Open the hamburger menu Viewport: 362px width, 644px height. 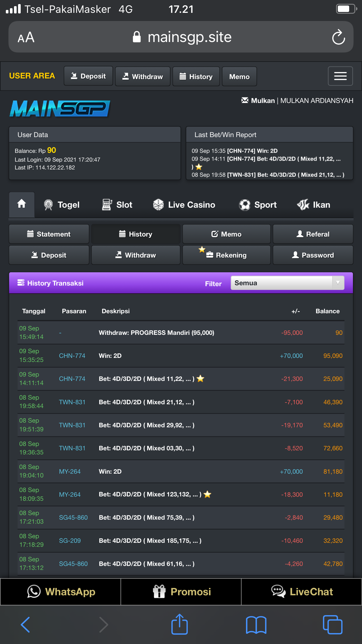340,76
